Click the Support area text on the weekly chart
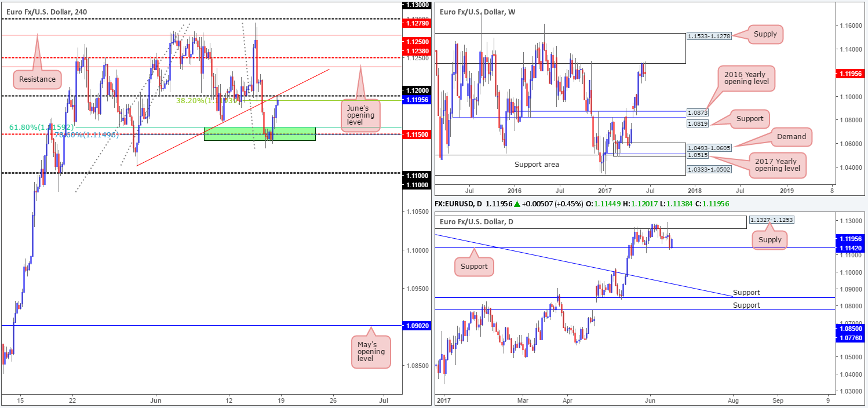The height and width of the screenshot is (408, 868). point(537,165)
